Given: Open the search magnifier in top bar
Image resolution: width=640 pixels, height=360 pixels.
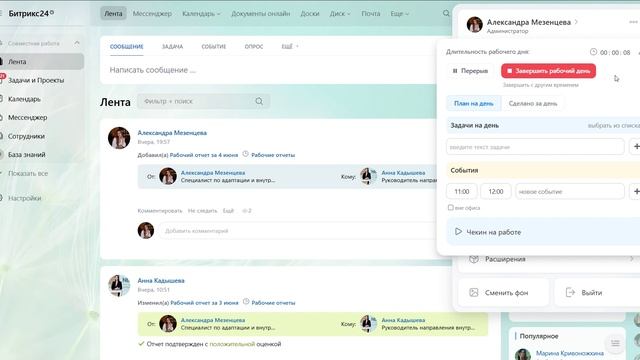Looking at the screenshot, I should [446, 13].
